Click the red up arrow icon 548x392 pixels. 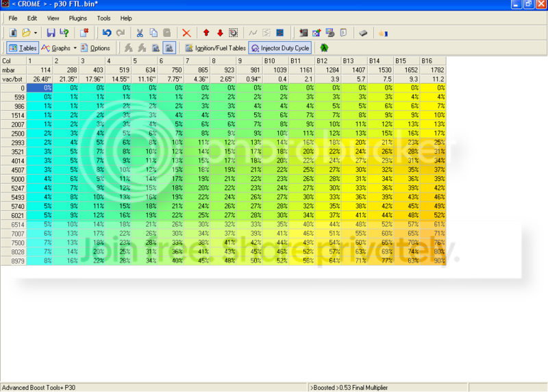click(206, 32)
